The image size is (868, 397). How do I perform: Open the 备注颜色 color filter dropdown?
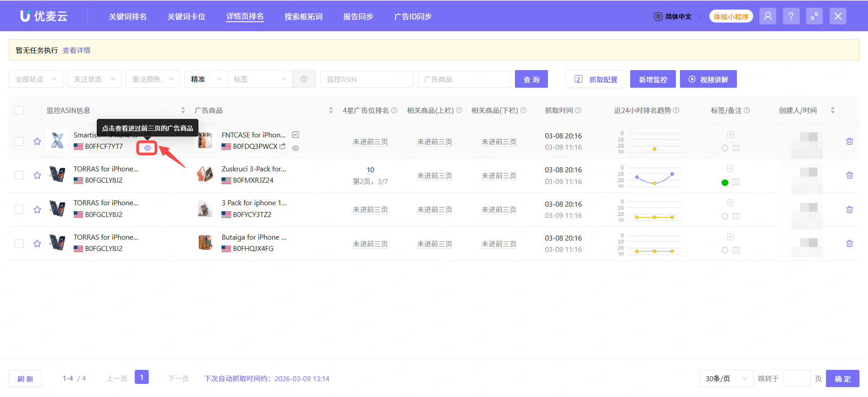152,79
